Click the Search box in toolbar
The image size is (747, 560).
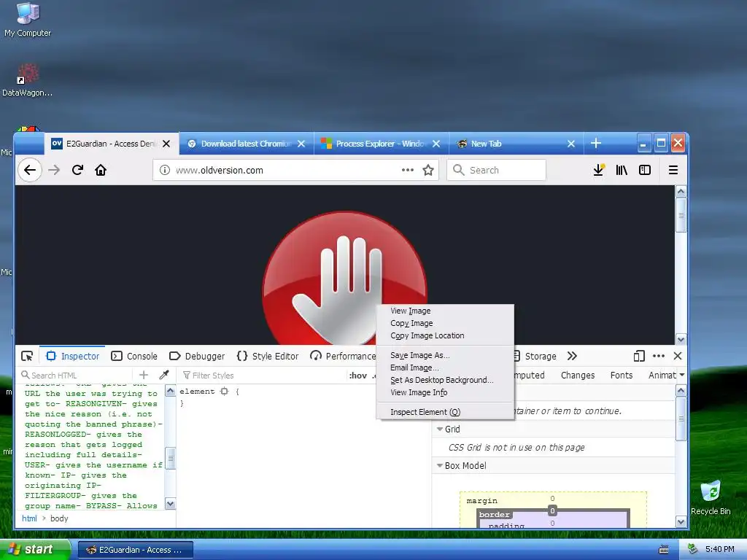(x=496, y=170)
